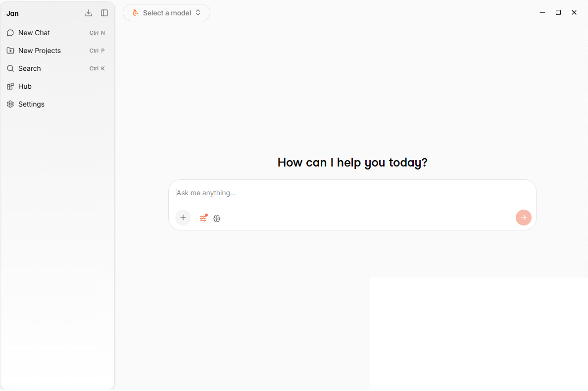588x391 pixels.
Task: Click the Ctrl P shortcut hint
Action: [x=97, y=51]
